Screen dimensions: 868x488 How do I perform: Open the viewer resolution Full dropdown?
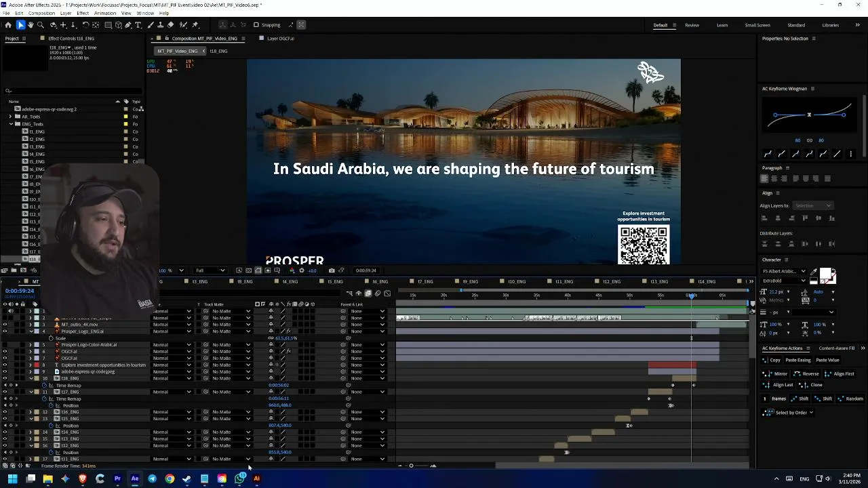click(x=210, y=270)
